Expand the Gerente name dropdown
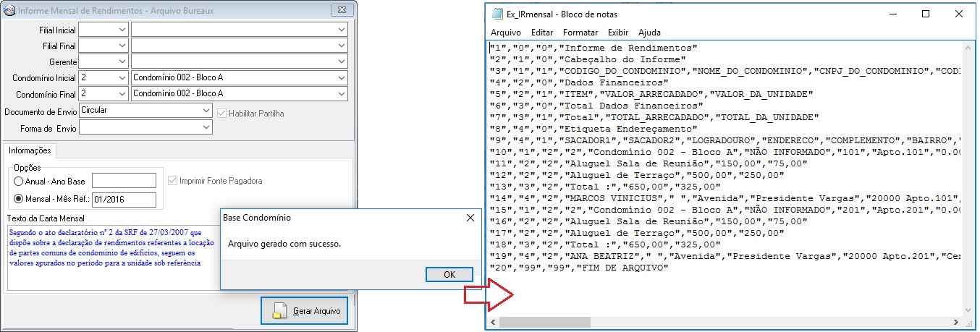 [342, 62]
